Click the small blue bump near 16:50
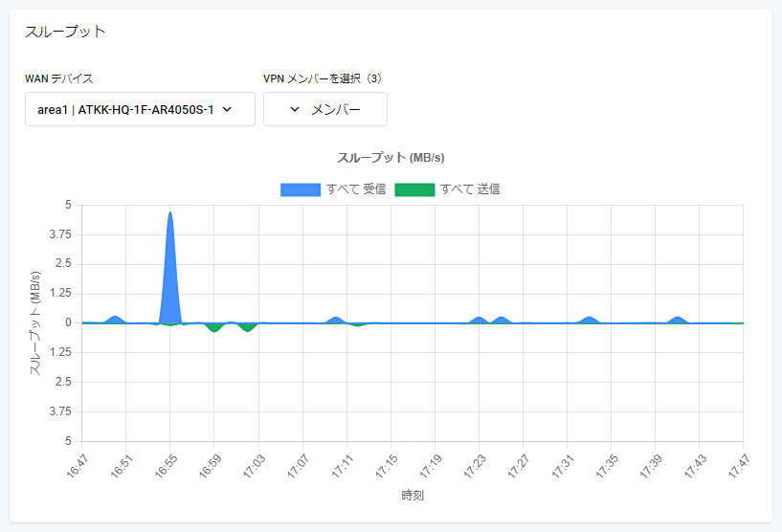The height and width of the screenshot is (532, 782). pos(116,319)
